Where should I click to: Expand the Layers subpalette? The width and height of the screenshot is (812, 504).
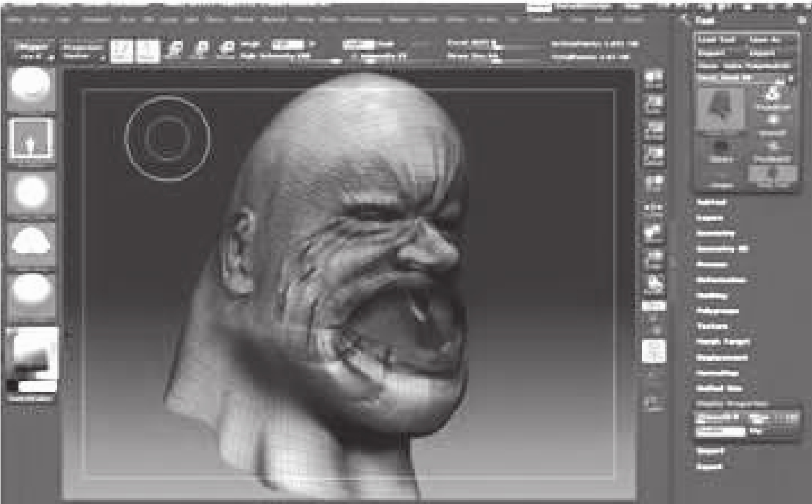point(710,218)
